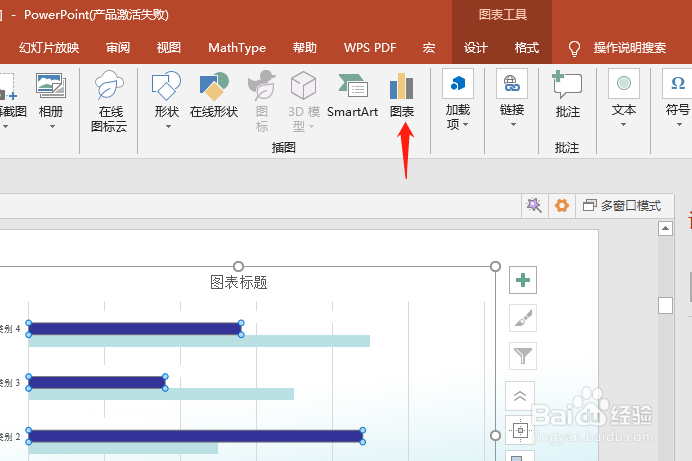Open chart tools Design (设计) tab

pyautogui.click(x=476, y=48)
